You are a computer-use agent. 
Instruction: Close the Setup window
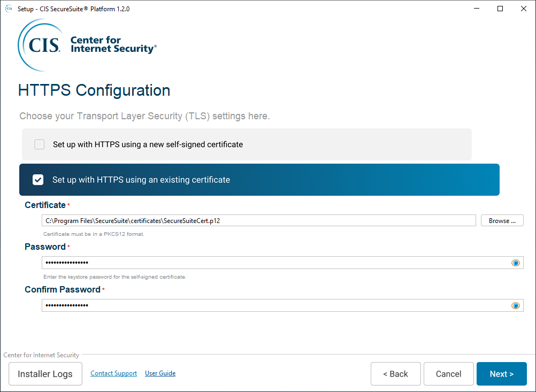click(x=523, y=9)
